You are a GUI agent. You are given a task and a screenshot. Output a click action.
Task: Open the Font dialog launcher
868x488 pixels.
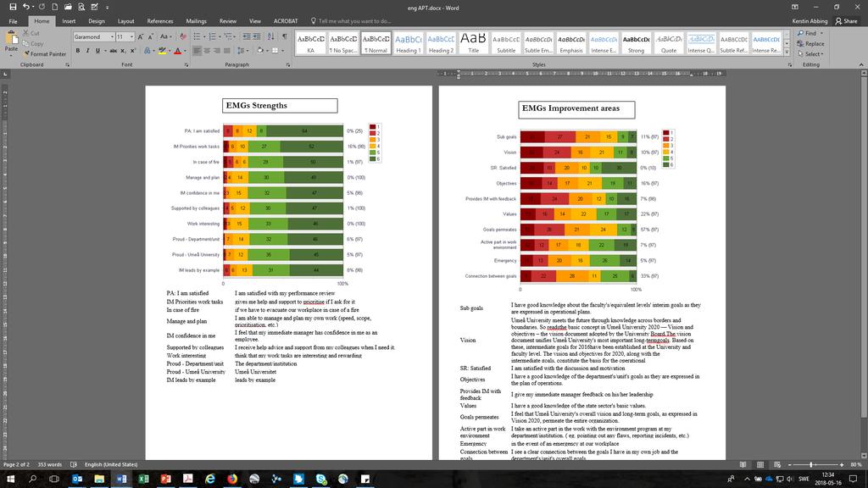pyautogui.click(x=186, y=65)
